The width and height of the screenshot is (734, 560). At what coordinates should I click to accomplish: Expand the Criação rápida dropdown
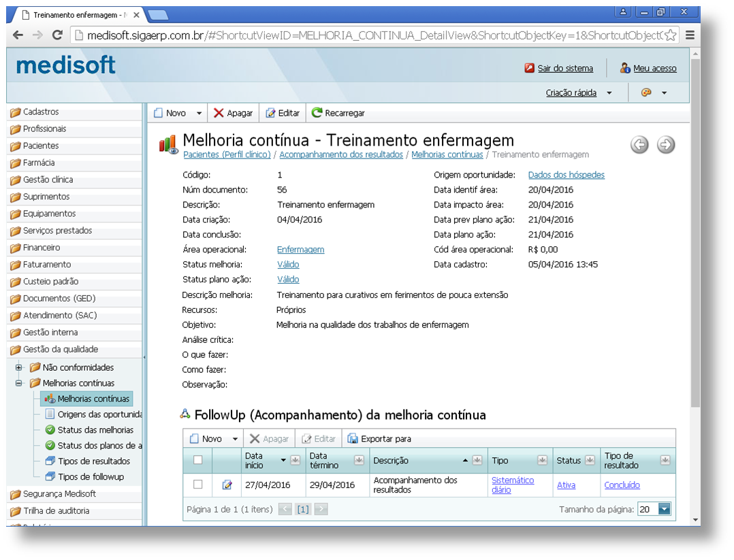click(x=609, y=93)
